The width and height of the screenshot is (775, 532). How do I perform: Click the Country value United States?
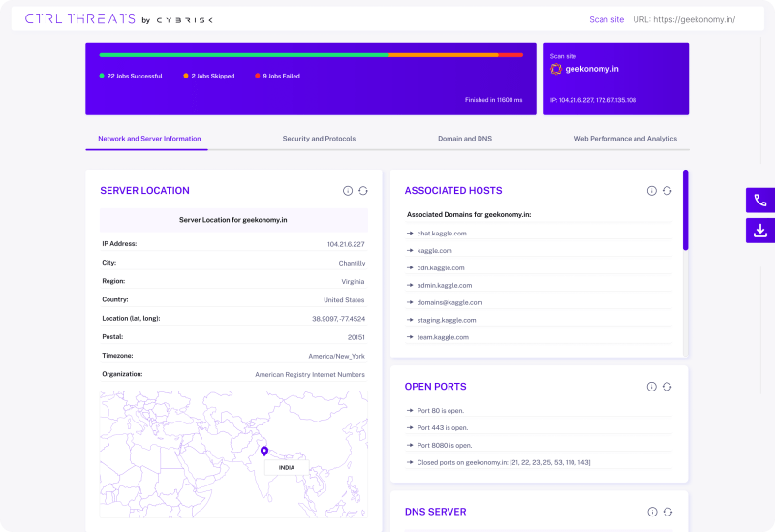(x=344, y=300)
